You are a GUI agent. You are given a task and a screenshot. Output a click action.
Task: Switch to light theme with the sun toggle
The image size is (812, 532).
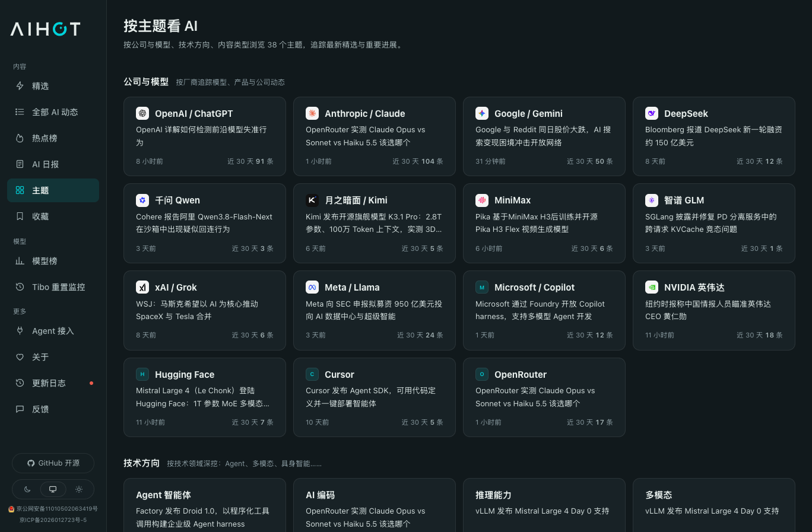(79, 489)
